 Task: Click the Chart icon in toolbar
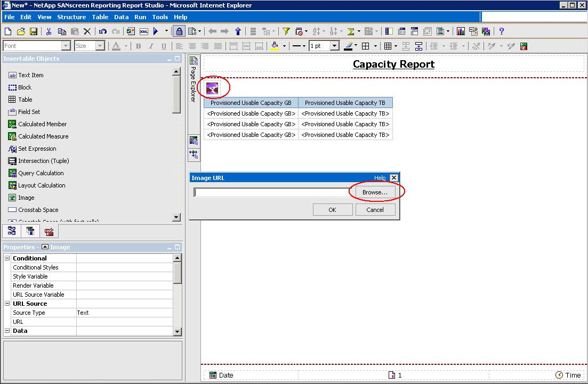tap(461, 31)
